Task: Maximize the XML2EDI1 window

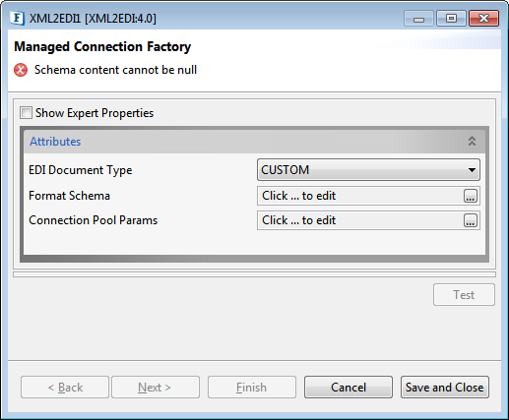Action: (x=451, y=19)
